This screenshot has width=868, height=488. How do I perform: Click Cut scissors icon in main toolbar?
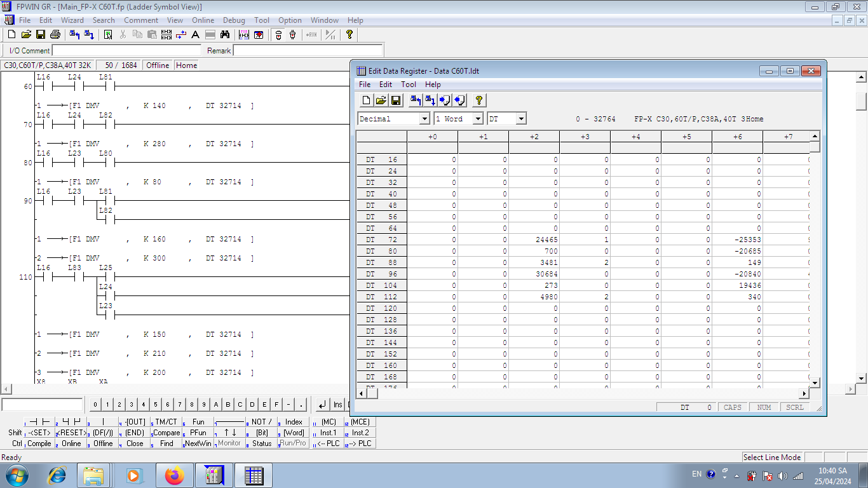tap(123, 35)
